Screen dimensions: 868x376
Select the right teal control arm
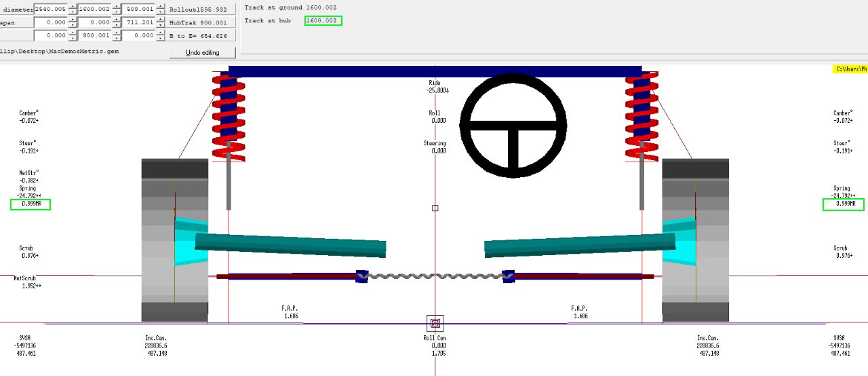580,244
